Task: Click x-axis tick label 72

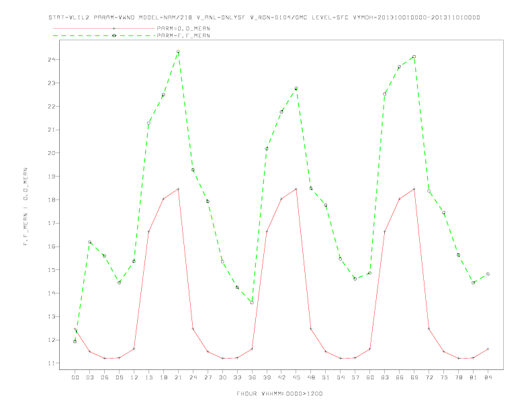Action: [x=429, y=377]
